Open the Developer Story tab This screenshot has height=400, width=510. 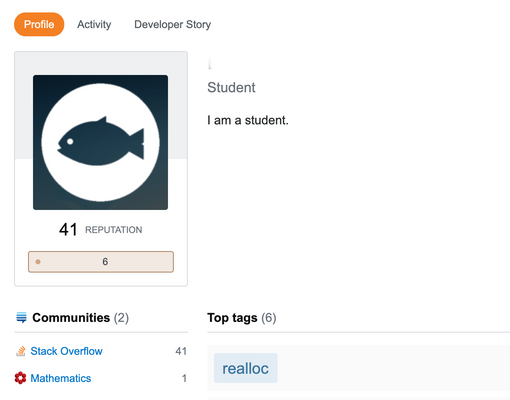173,24
